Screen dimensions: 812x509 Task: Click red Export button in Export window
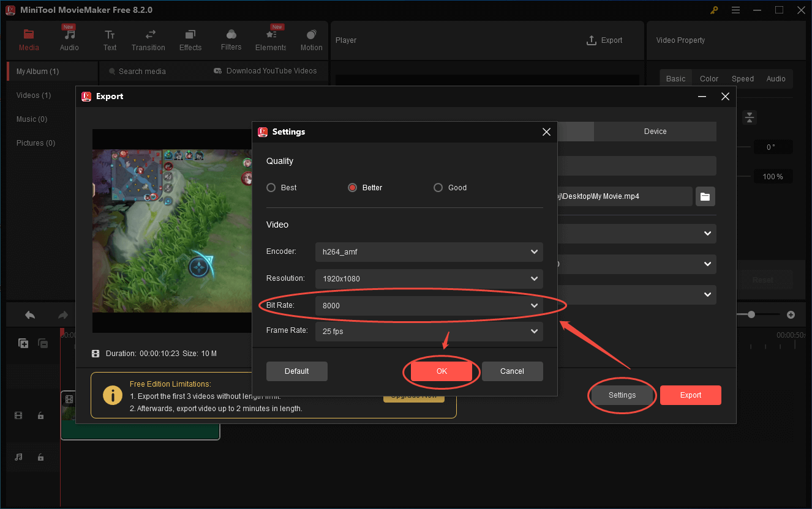(x=691, y=395)
